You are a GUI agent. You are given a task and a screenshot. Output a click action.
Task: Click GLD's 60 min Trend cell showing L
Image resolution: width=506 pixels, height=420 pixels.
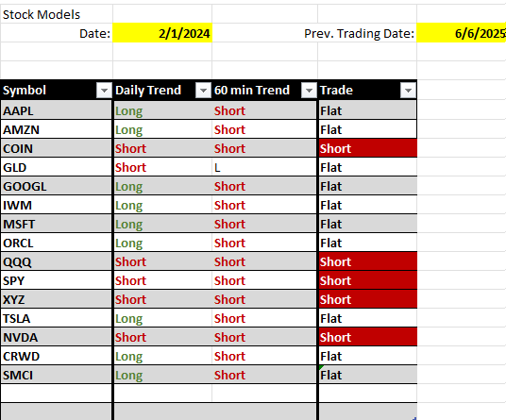click(264, 167)
